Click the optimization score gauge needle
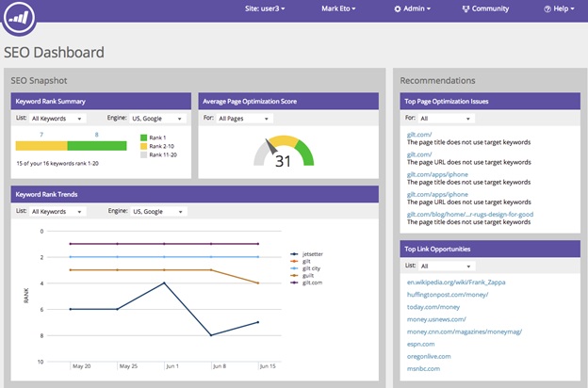Image resolution: width=588 pixels, height=388 pixels. coord(271,146)
